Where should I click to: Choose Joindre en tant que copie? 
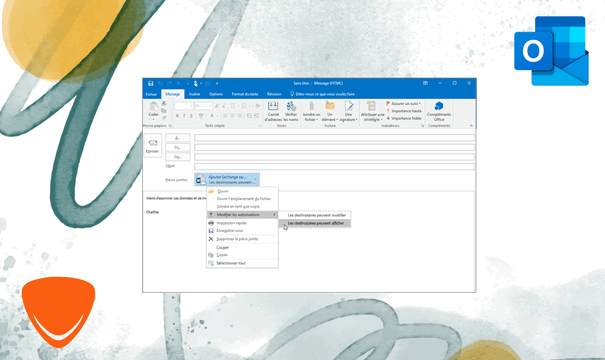[x=243, y=206]
